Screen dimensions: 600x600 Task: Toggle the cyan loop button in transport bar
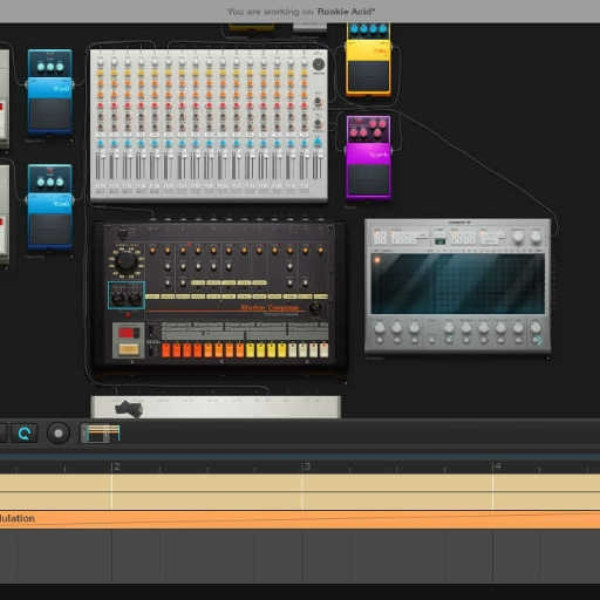pyautogui.click(x=24, y=433)
